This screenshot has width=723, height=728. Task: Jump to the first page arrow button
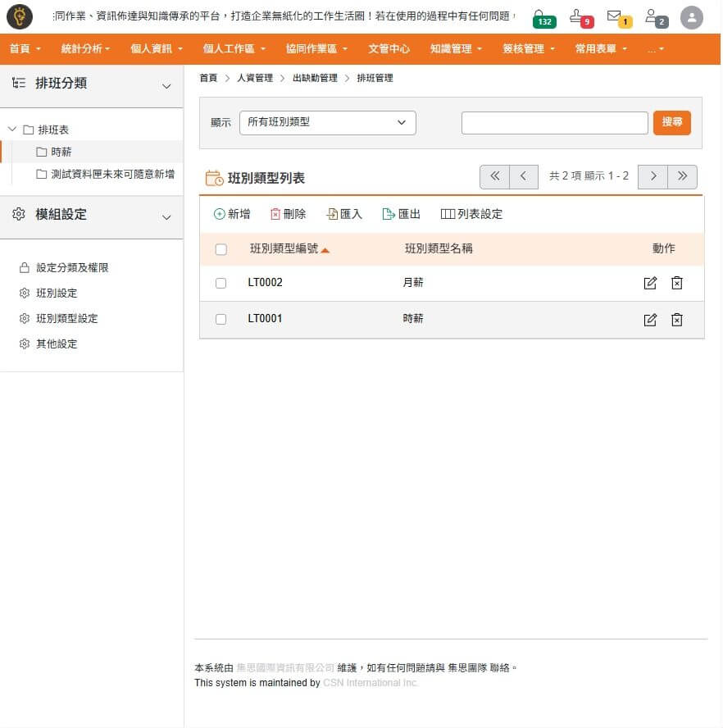(494, 176)
